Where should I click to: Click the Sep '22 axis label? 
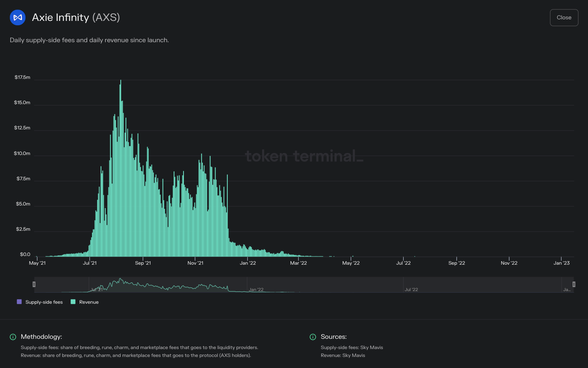click(x=457, y=263)
